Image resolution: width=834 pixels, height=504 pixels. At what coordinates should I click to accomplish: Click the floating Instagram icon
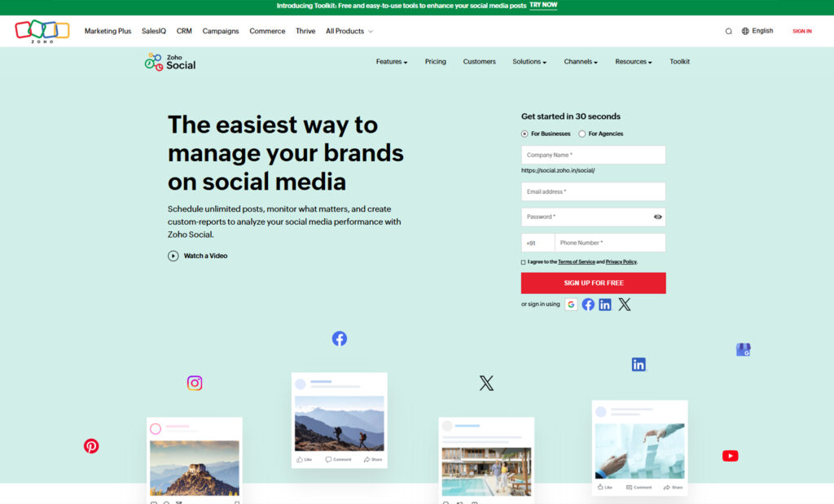[195, 383]
